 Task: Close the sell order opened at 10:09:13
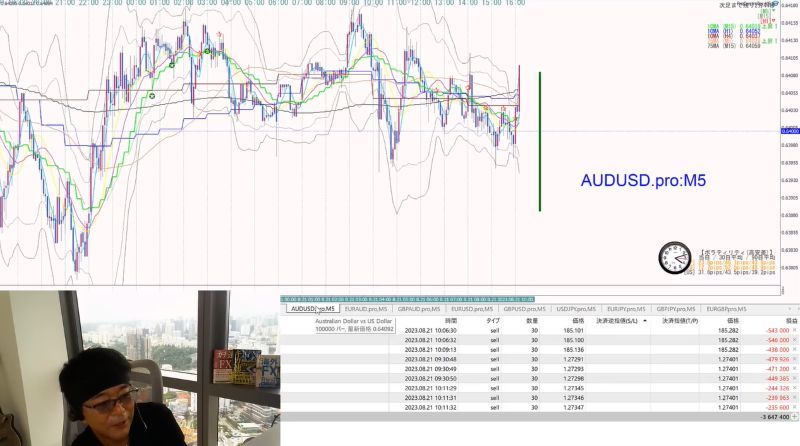[794, 350]
